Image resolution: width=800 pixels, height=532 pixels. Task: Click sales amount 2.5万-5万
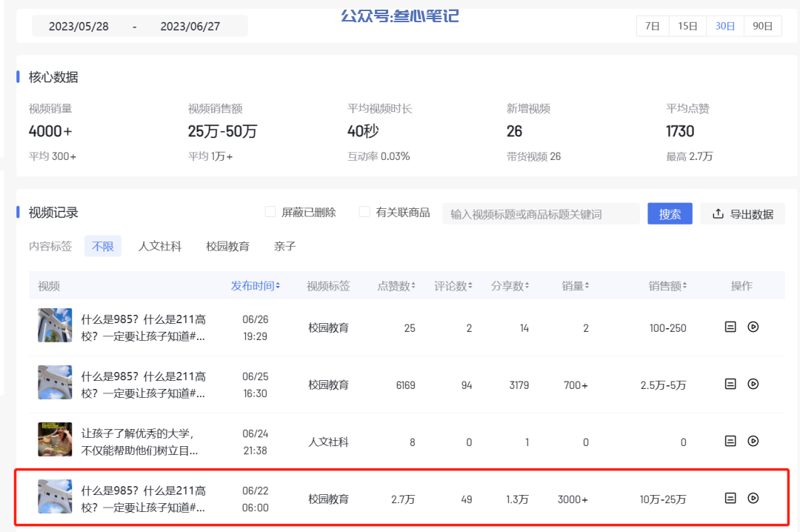(663, 385)
